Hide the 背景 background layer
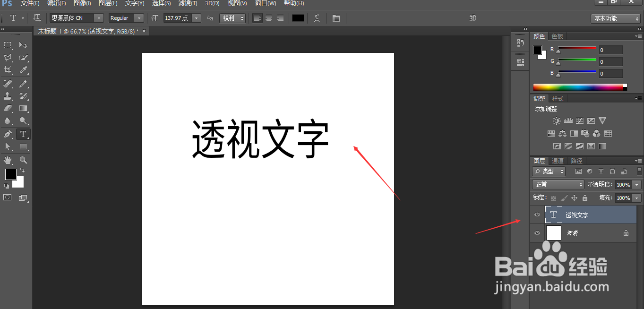This screenshot has width=644, height=309. pos(537,232)
